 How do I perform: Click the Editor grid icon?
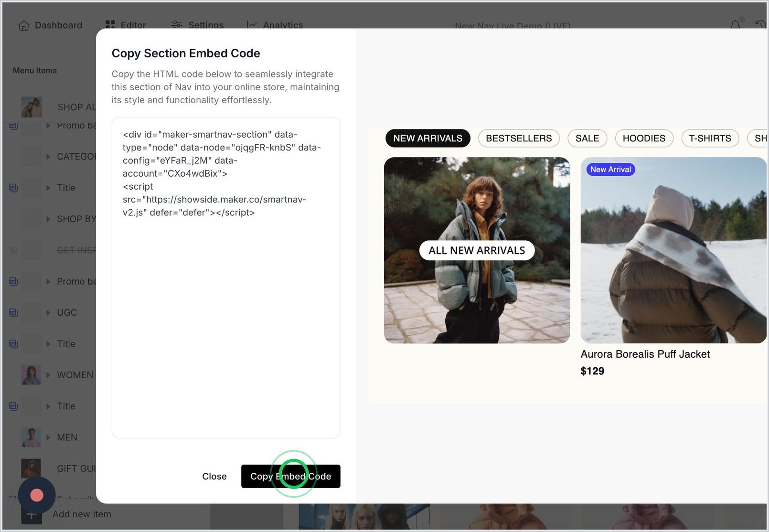(110, 25)
